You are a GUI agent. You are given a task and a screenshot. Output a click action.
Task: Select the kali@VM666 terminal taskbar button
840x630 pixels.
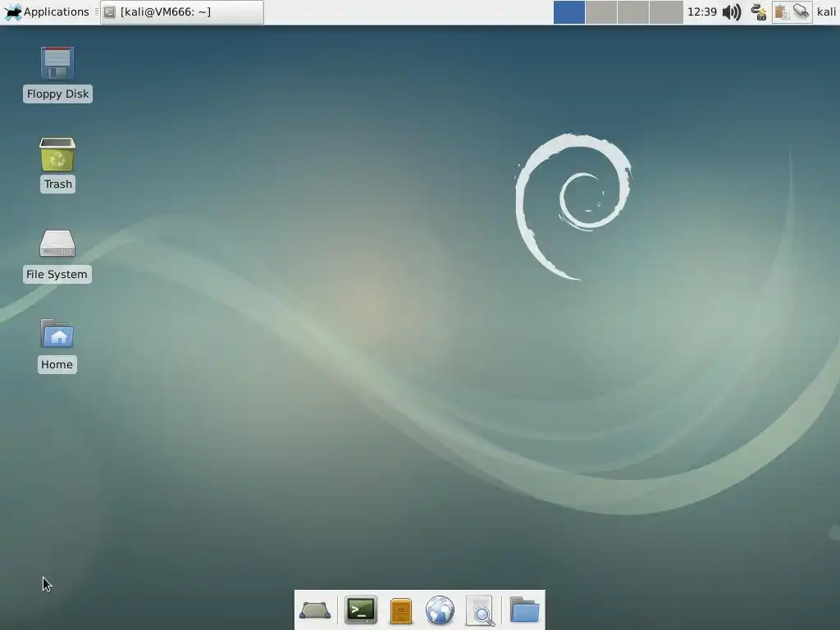coord(182,11)
